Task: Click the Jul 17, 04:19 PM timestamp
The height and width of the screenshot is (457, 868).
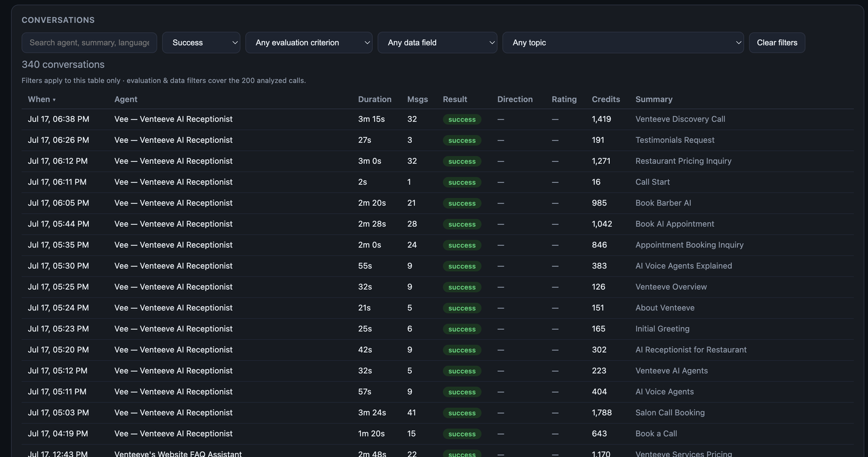Action: pyautogui.click(x=58, y=434)
